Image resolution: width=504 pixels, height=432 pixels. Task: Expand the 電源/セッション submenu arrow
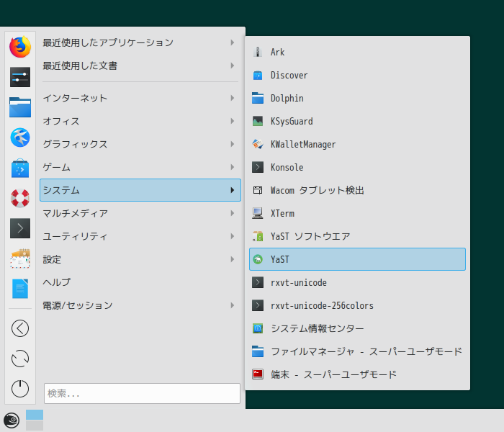click(232, 305)
